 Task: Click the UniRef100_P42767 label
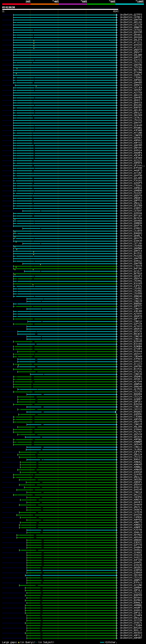131,432
